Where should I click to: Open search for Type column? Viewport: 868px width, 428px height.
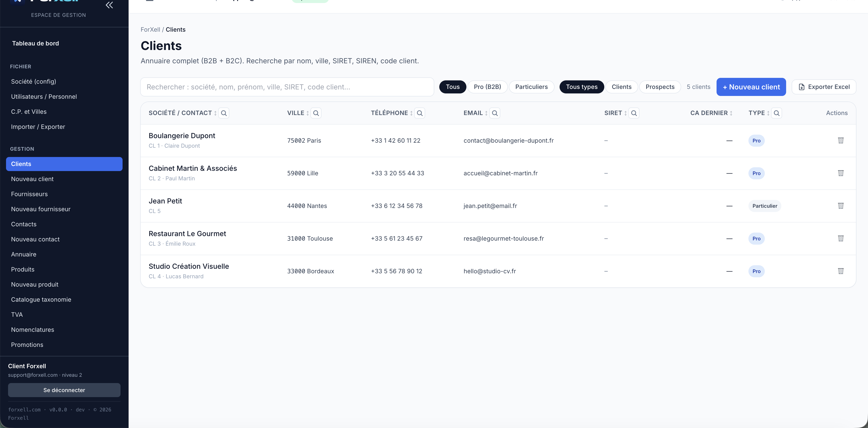pos(777,113)
